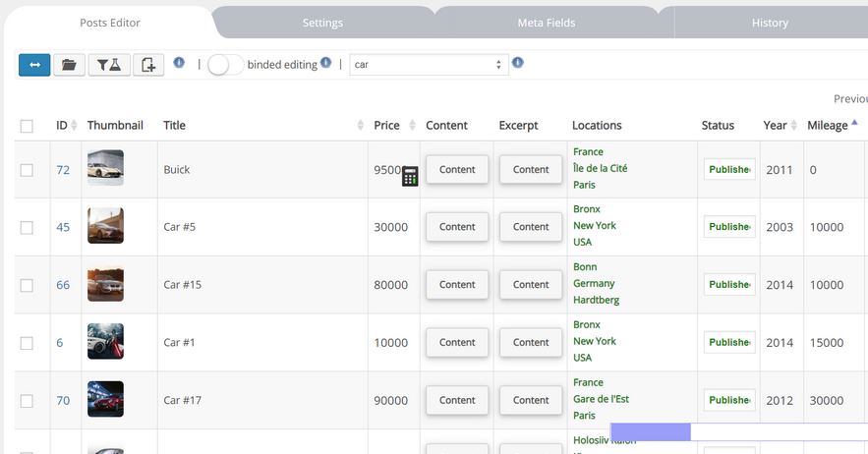Check the checkbox for Car #17 row
This screenshot has height=454, width=868.
click(x=27, y=401)
